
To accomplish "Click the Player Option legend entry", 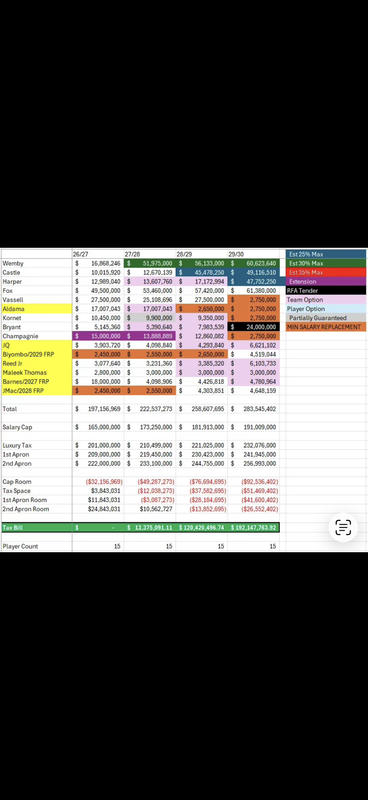I will coord(326,309).
